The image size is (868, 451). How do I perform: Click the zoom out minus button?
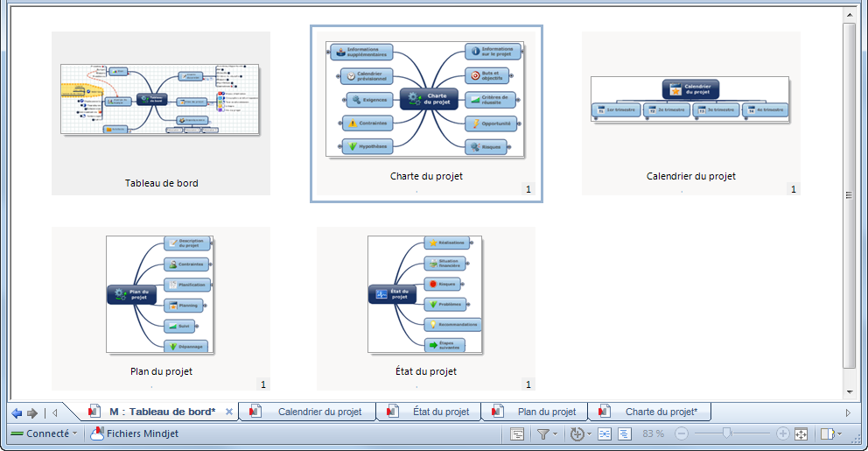(x=679, y=433)
